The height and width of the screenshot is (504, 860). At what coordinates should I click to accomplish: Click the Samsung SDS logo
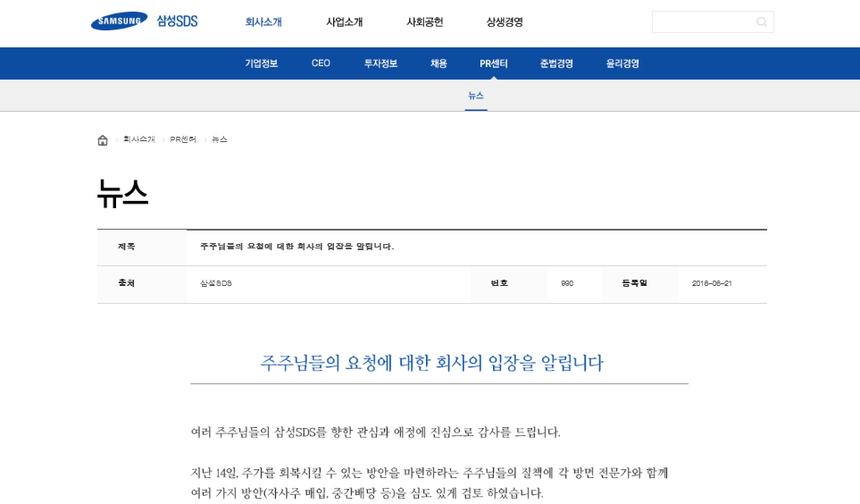[x=144, y=21]
